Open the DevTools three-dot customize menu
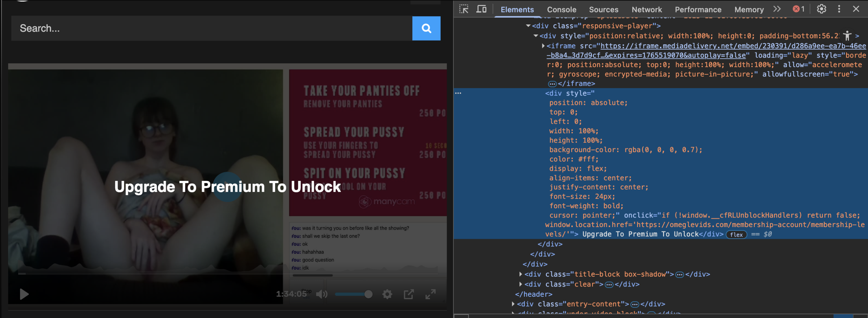Image resolution: width=868 pixels, height=318 pixels. coord(839,9)
